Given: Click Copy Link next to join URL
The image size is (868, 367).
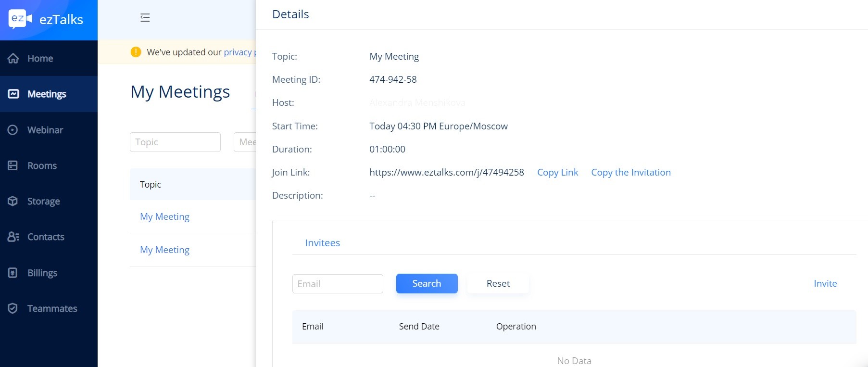Looking at the screenshot, I should pyautogui.click(x=557, y=172).
